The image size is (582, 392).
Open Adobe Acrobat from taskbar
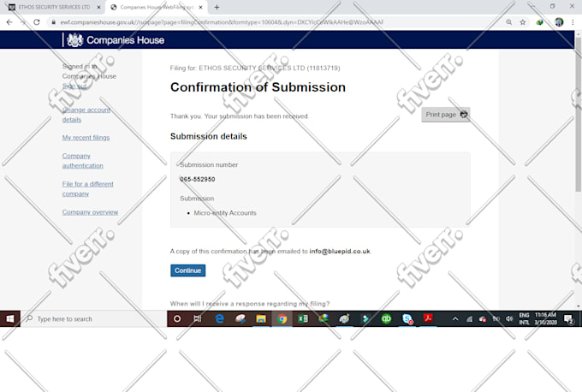coord(428,319)
